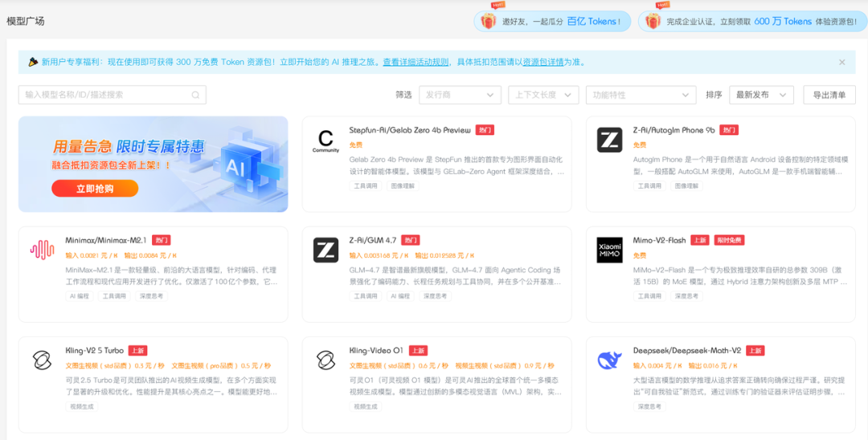Click 图像理解 tag on Gelab Zero card
Viewport: 868px width, 440px height.
pos(403,185)
